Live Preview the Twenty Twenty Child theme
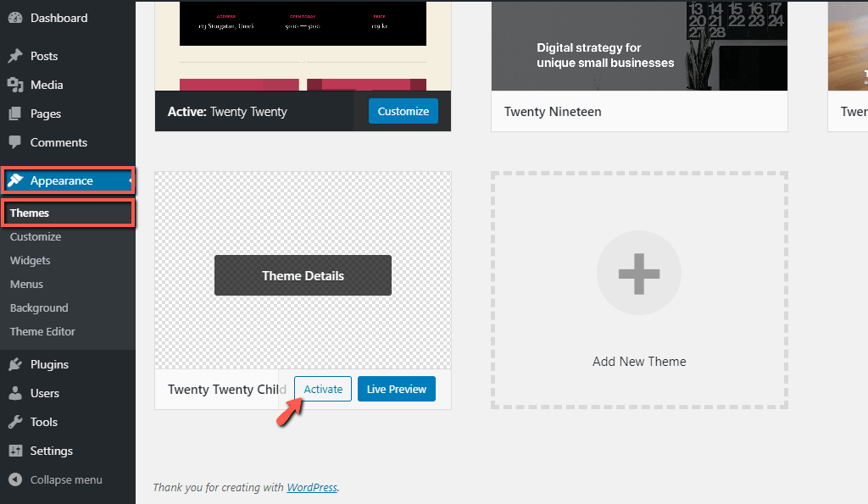Viewport: 868px width, 504px height. click(x=397, y=389)
